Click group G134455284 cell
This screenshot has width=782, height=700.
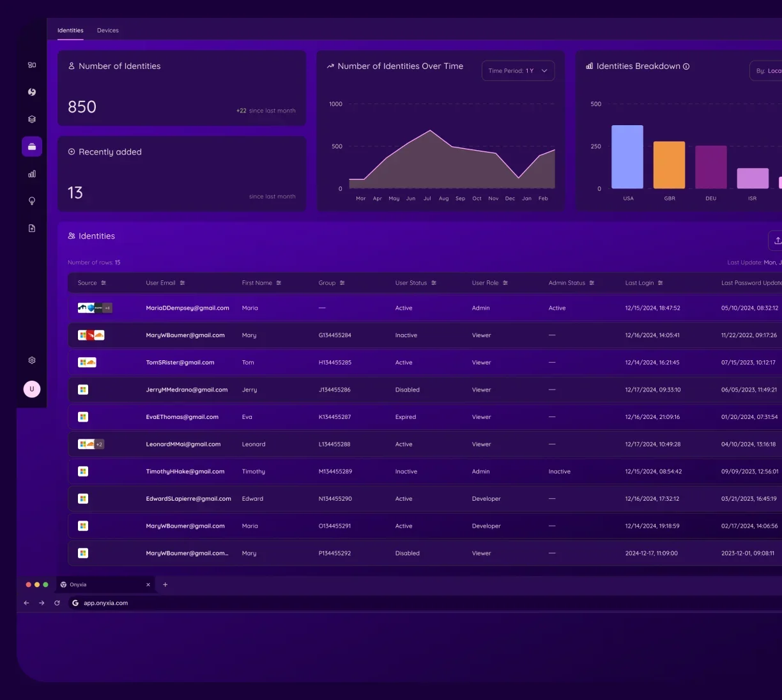pyautogui.click(x=335, y=335)
